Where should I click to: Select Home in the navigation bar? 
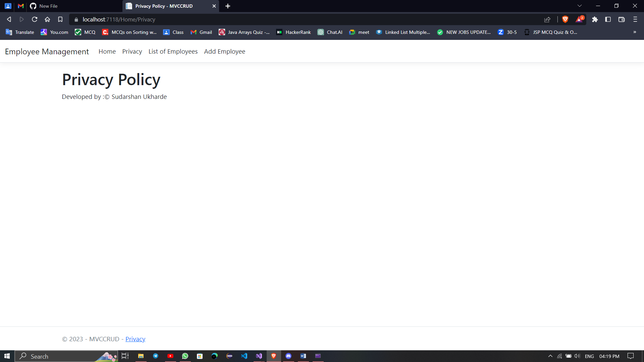click(107, 51)
